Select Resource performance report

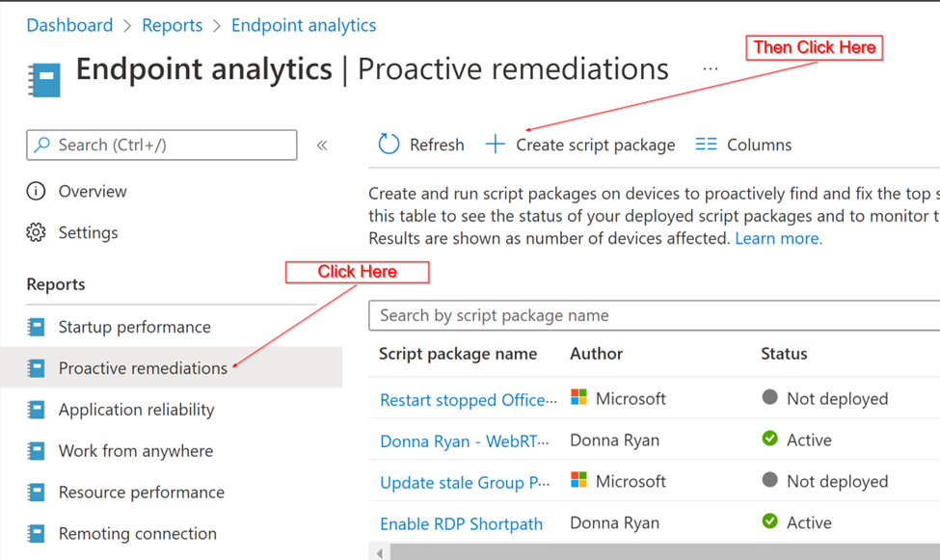coord(142,493)
